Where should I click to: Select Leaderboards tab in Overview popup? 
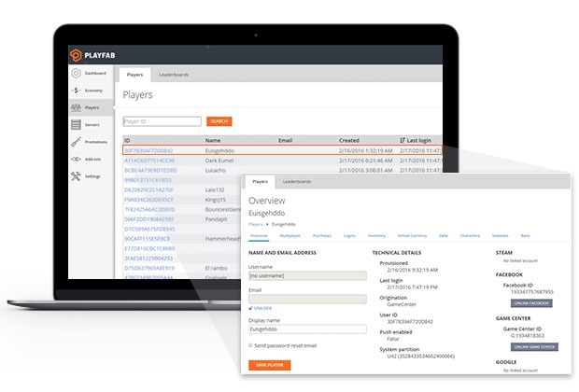297,182
